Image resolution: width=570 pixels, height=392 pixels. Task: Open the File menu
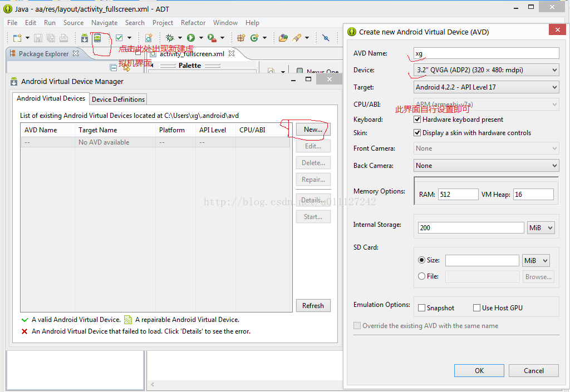[x=12, y=22]
